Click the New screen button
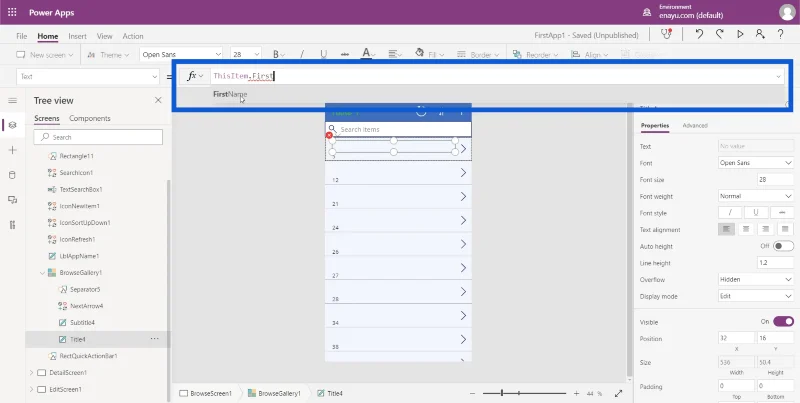 [45, 55]
